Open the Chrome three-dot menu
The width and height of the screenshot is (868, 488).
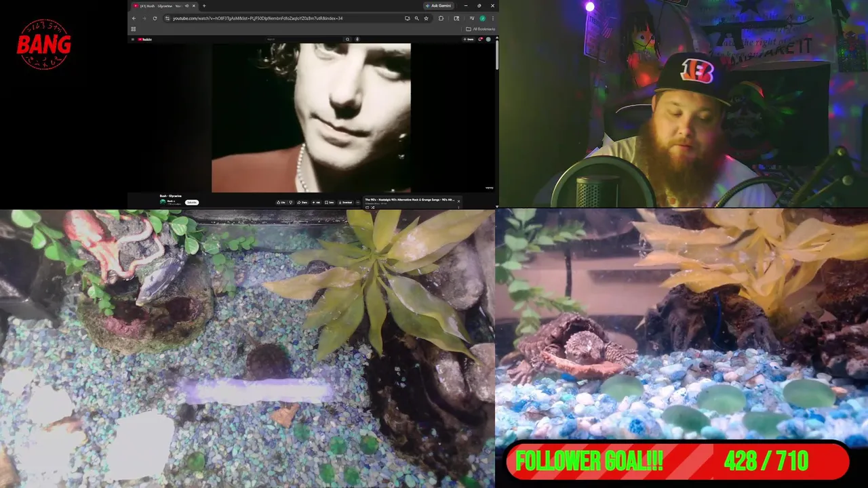(x=493, y=18)
